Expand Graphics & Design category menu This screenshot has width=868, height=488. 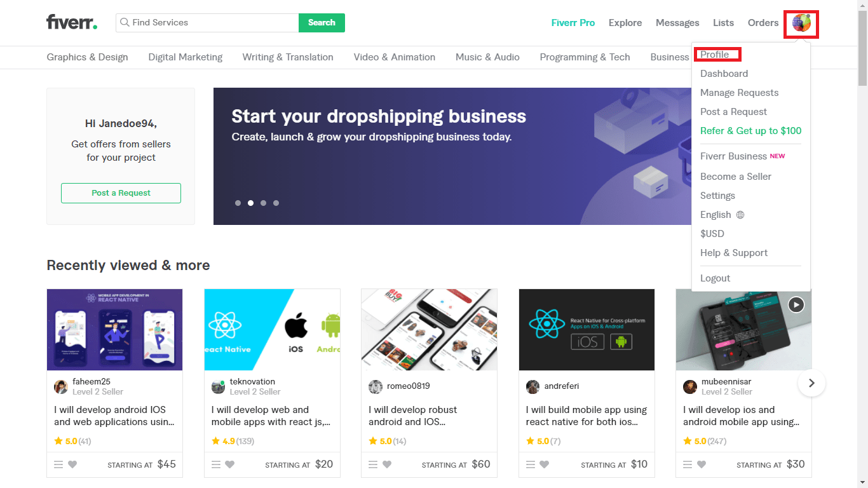[x=87, y=57]
